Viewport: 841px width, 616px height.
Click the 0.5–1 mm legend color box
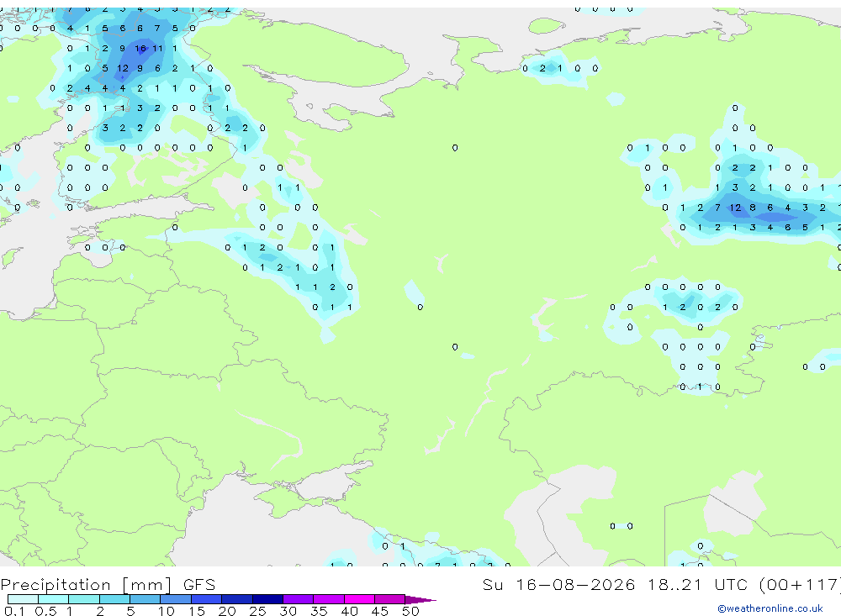54,599
